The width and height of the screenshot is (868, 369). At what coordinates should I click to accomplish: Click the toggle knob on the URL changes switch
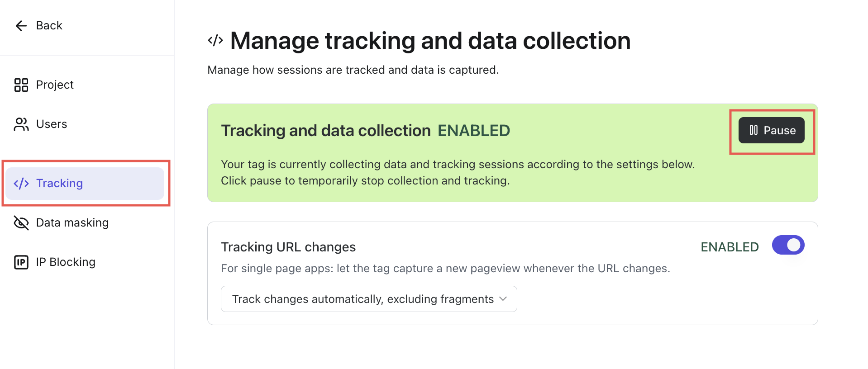point(793,245)
